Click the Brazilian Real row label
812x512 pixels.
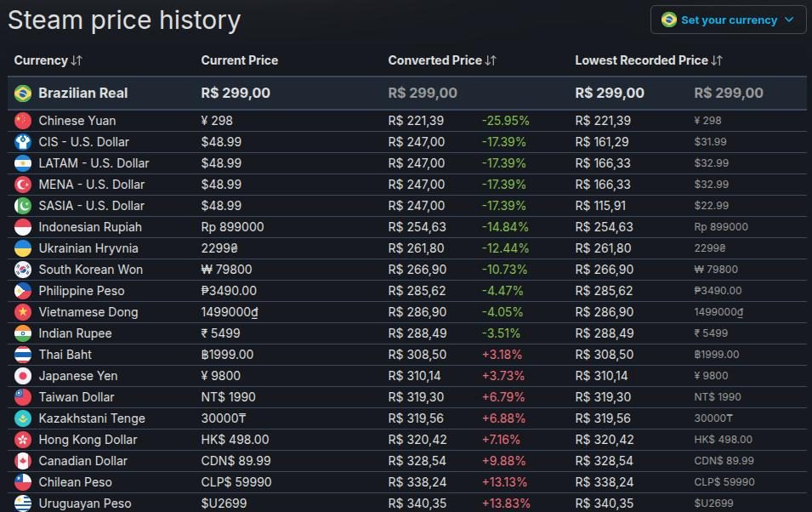[x=82, y=94]
